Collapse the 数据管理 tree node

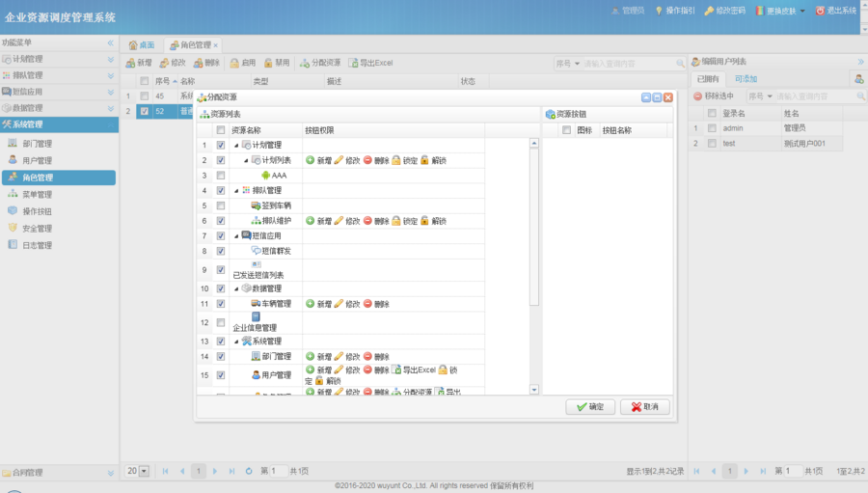[236, 288]
